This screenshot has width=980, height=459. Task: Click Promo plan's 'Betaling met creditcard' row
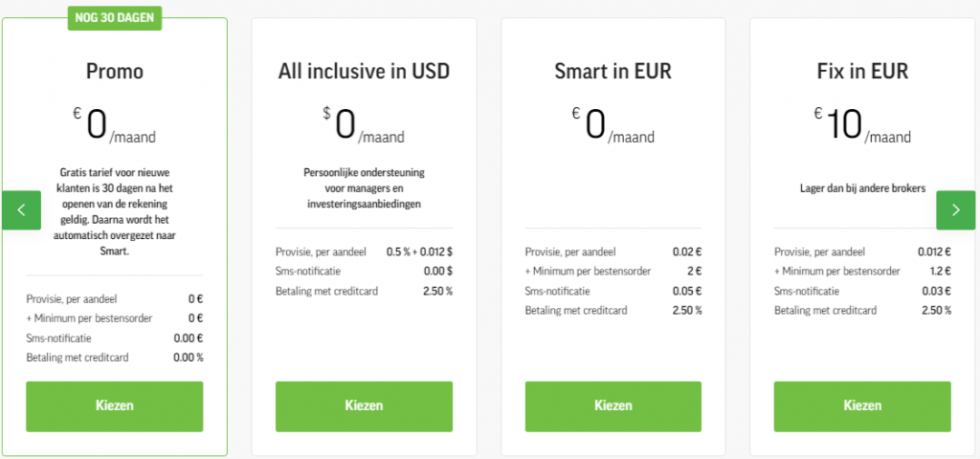(115, 358)
